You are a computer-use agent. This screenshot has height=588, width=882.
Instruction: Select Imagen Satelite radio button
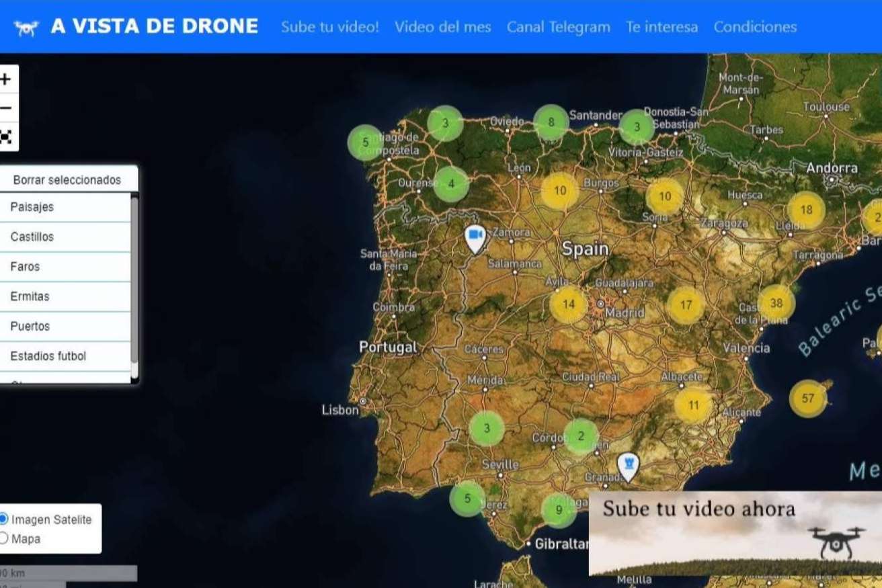(4, 519)
